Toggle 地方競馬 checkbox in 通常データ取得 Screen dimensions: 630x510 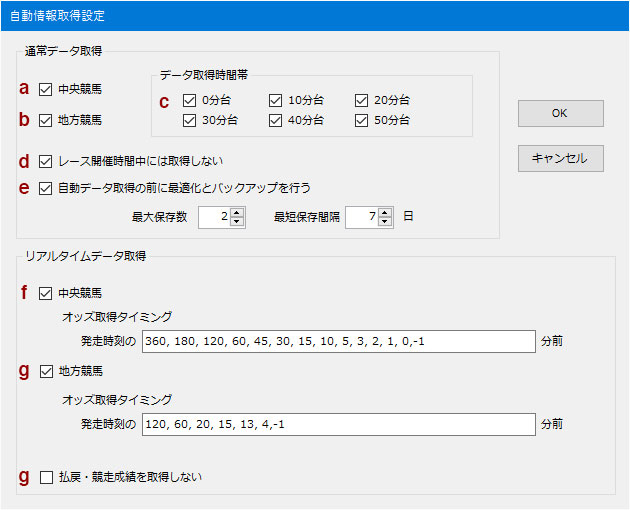(45, 120)
